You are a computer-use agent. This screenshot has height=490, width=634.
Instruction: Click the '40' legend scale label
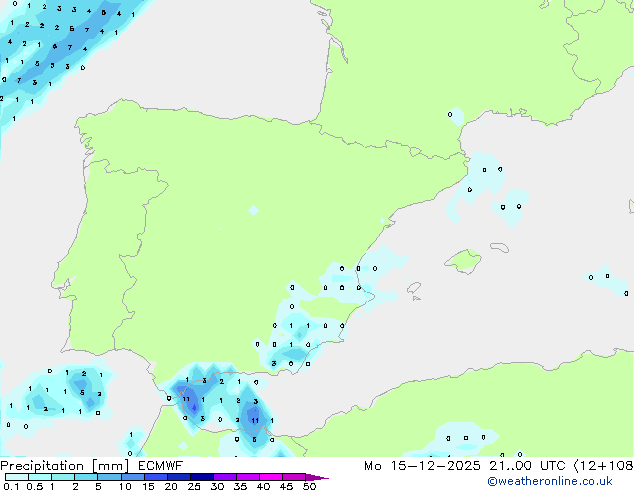263,486
